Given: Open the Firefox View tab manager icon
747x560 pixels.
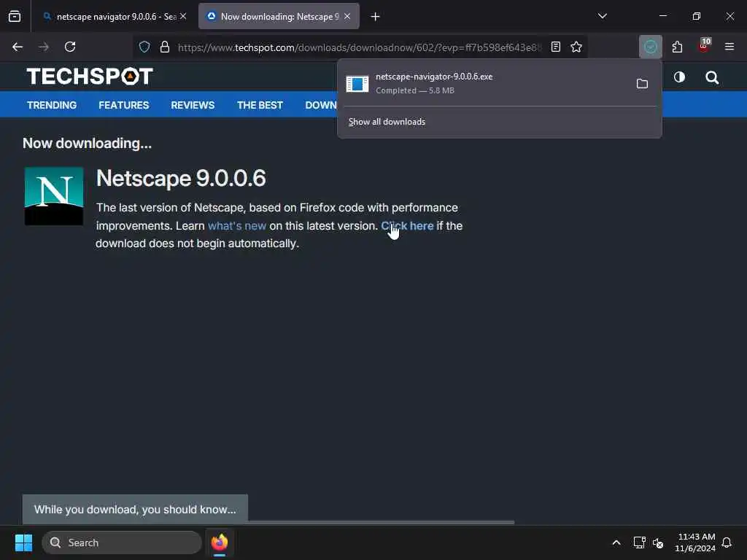Looking at the screenshot, I should pos(15,16).
